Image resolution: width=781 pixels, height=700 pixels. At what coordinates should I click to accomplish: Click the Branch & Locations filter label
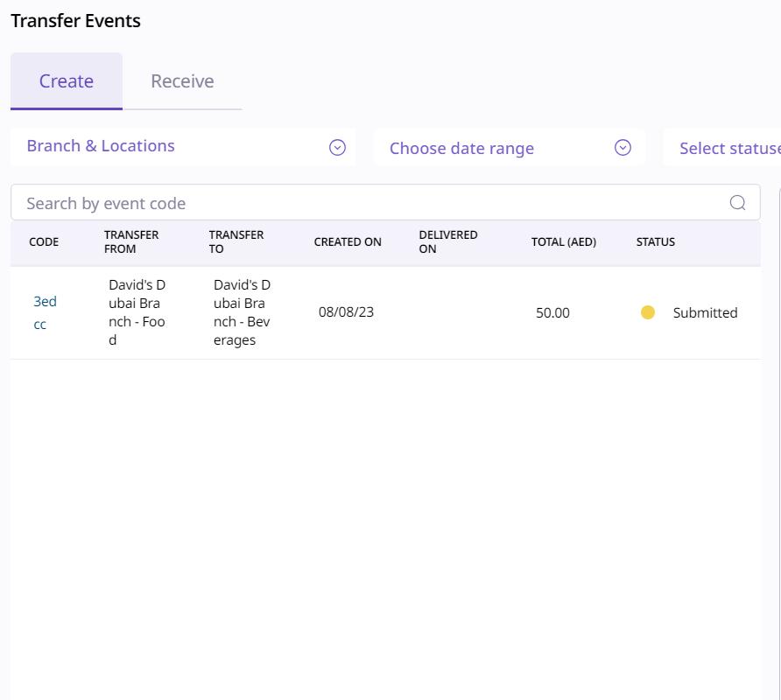[x=101, y=146]
